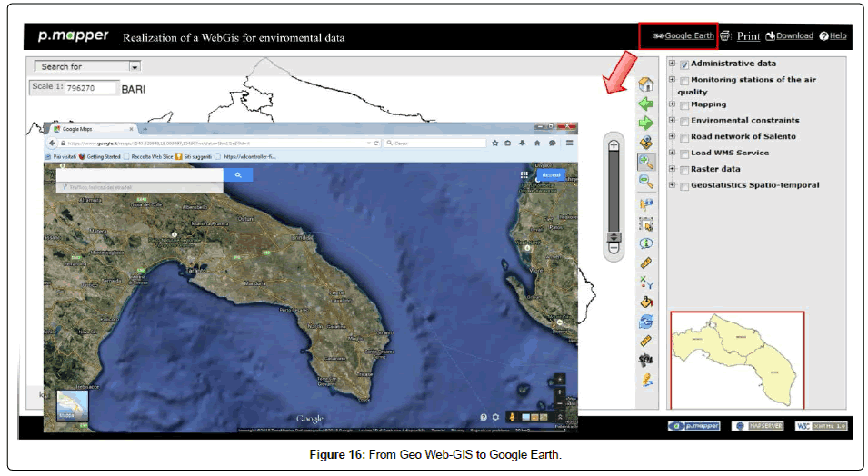Expand Road network of Salento group
This screenshot has height=476, width=868.
pos(672,135)
